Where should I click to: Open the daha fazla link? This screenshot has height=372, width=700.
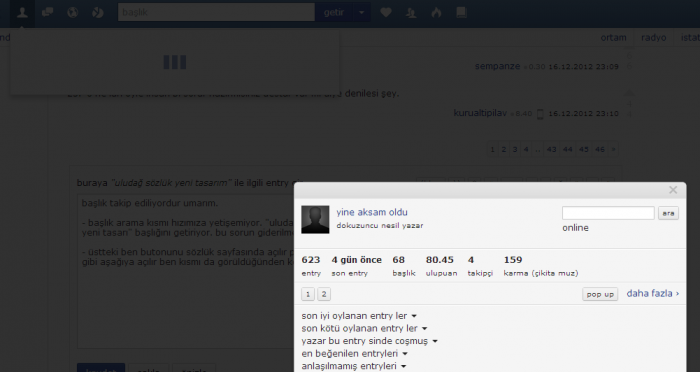point(653,293)
